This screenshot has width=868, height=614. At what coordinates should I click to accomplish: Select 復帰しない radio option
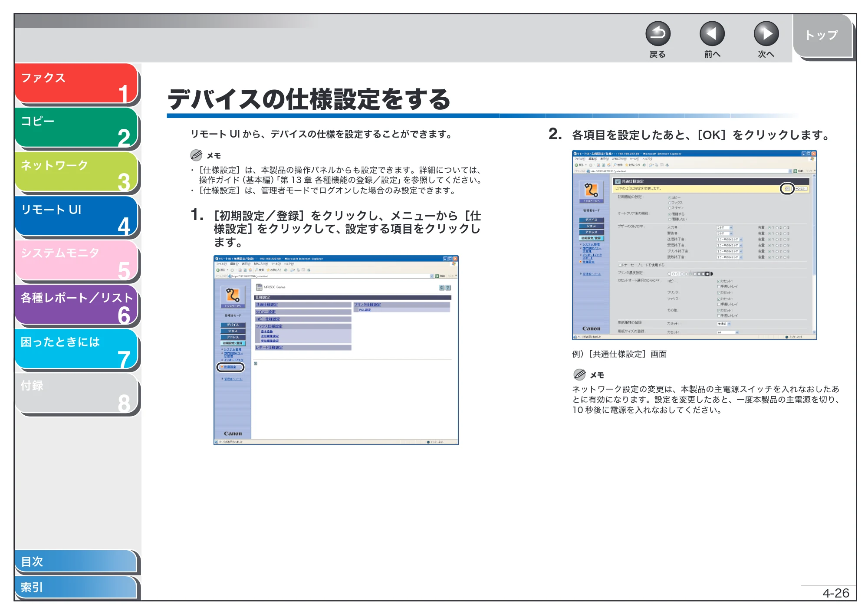[670, 219]
